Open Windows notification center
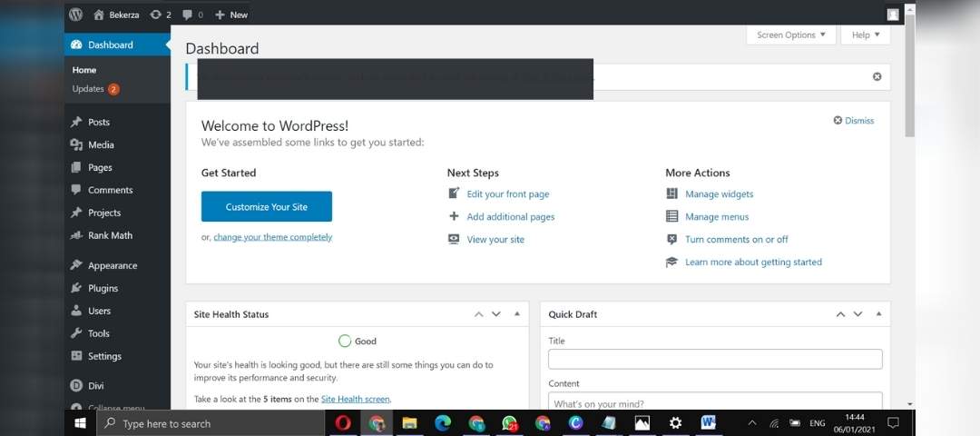 pyautogui.click(x=893, y=423)
